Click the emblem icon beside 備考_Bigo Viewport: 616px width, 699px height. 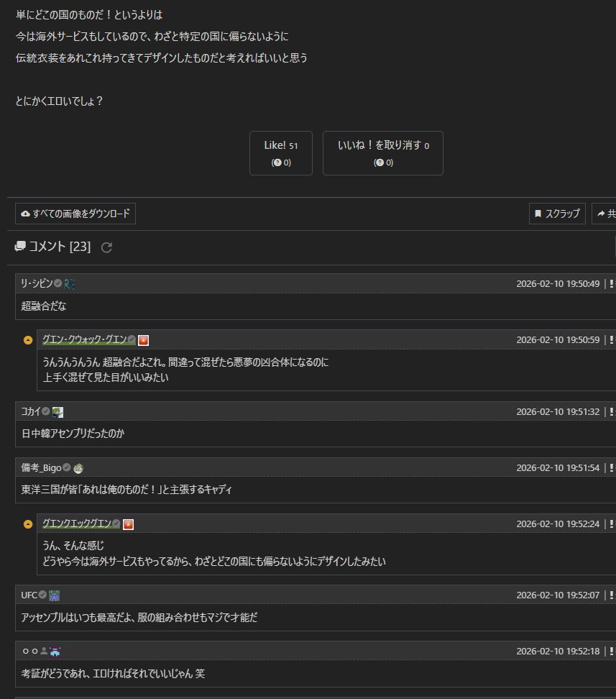pos(78,468)
